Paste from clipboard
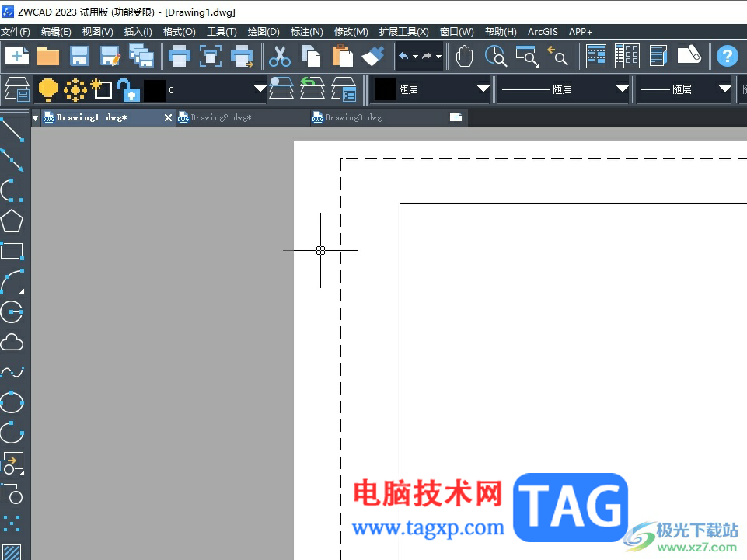Image resolution: width=747 pixels, height=560 pixels. point(342,56)
